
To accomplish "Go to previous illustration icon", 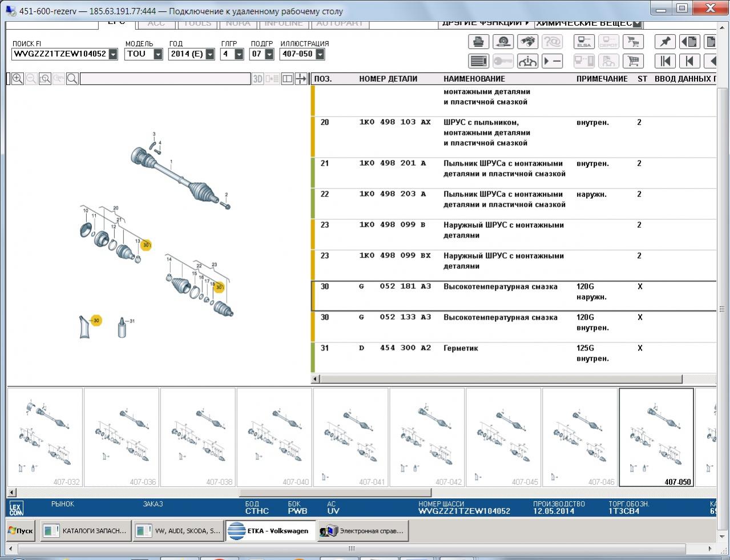I will (x=689, y=61).
